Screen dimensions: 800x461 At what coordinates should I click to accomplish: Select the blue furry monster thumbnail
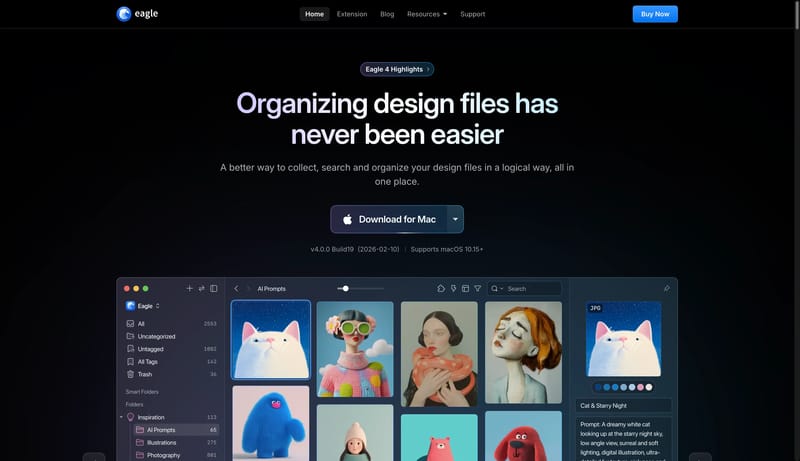coord(270,422)
